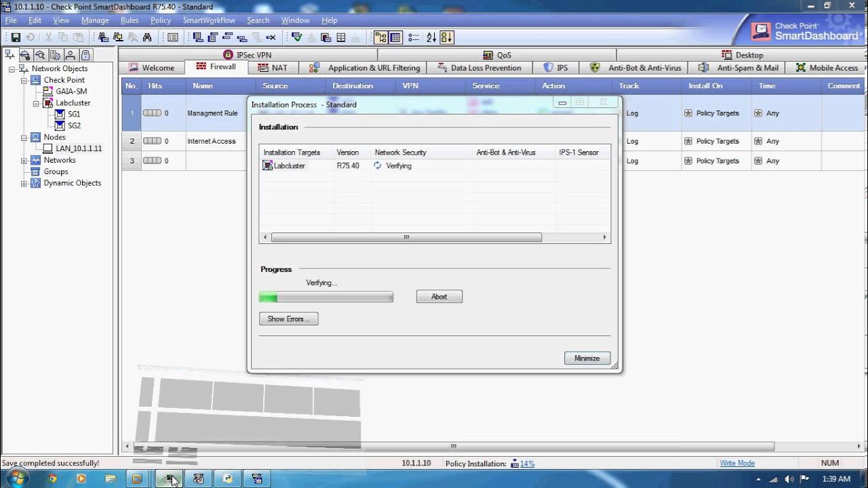Screen dimensions: 868x488
Task: Select the Network Objects tab icon
Action: (9, 55)
